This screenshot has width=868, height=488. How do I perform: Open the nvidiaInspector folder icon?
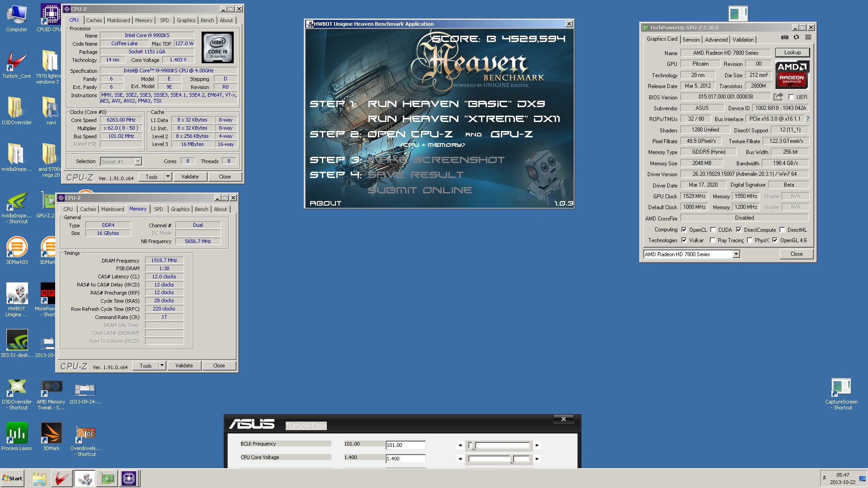[16, 157]
